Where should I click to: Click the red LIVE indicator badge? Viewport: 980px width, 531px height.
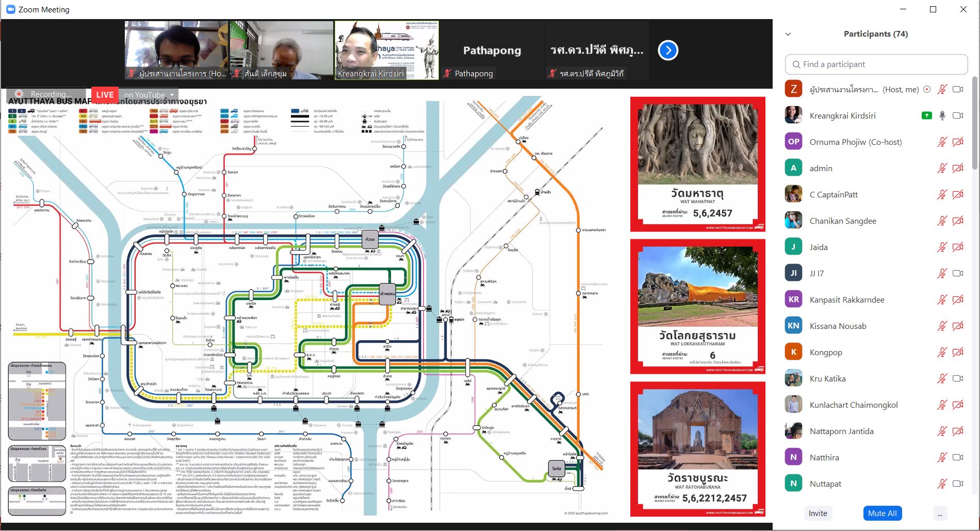pyautogui.click(x=105, y=95)
